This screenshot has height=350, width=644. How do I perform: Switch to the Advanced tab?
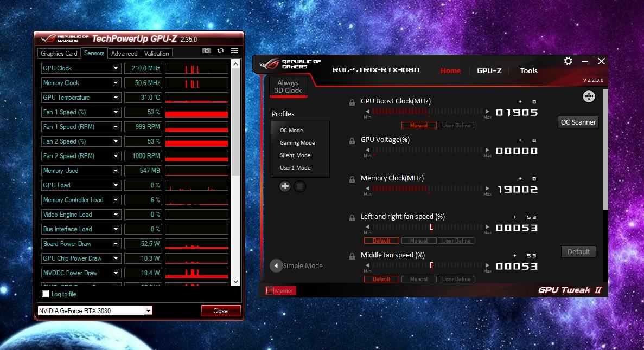click(124, 53)
